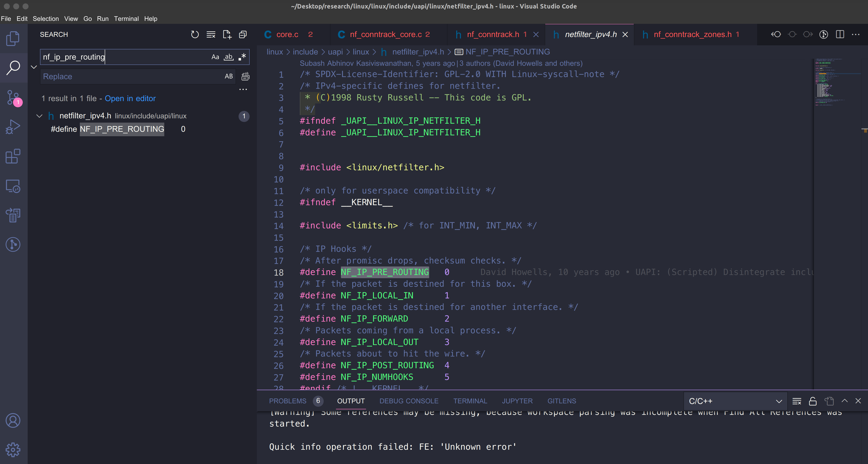Toggle search details ellipsis
This screenshot has height=464, width=868.
coord(243,89)
